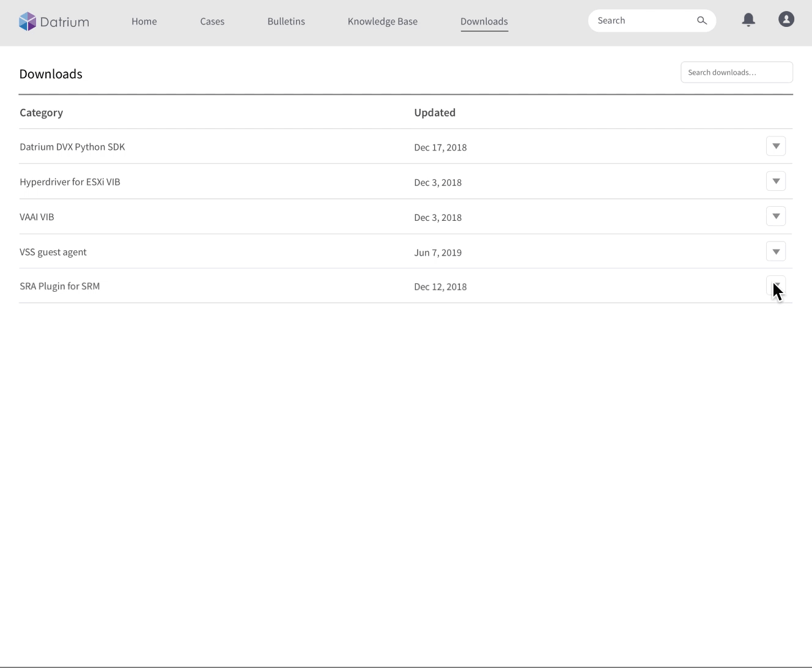
Task: Switch to the Bulletins tab
Action: click(x=286, y=21)
